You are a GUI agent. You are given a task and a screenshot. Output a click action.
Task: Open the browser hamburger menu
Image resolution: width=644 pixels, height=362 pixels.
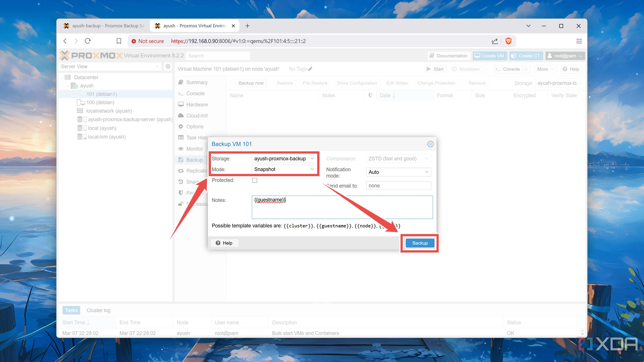pos(579,41)
